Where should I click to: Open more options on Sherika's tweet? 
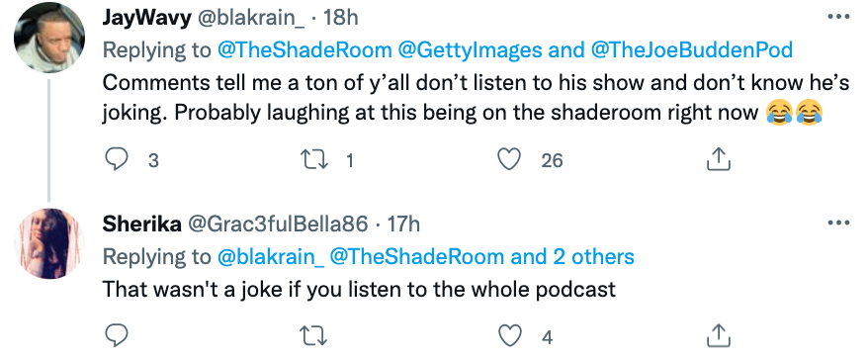pos(838,224)
